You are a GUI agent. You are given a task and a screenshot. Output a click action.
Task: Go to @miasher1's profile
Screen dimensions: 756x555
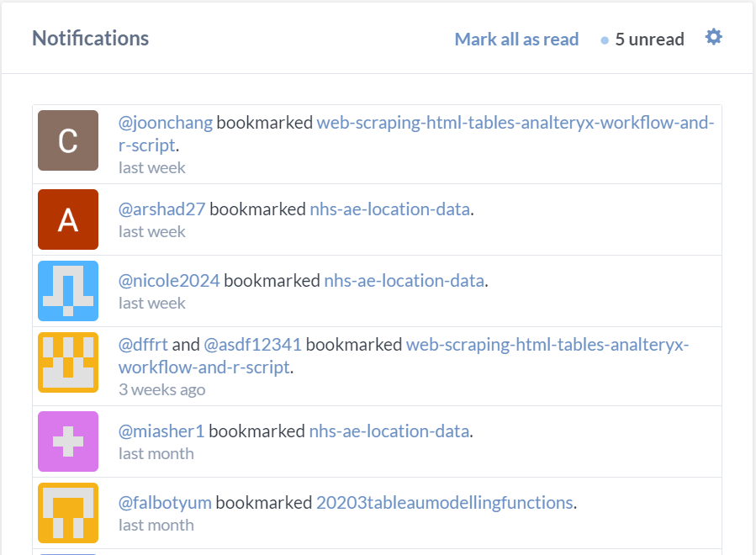(161, 431)
